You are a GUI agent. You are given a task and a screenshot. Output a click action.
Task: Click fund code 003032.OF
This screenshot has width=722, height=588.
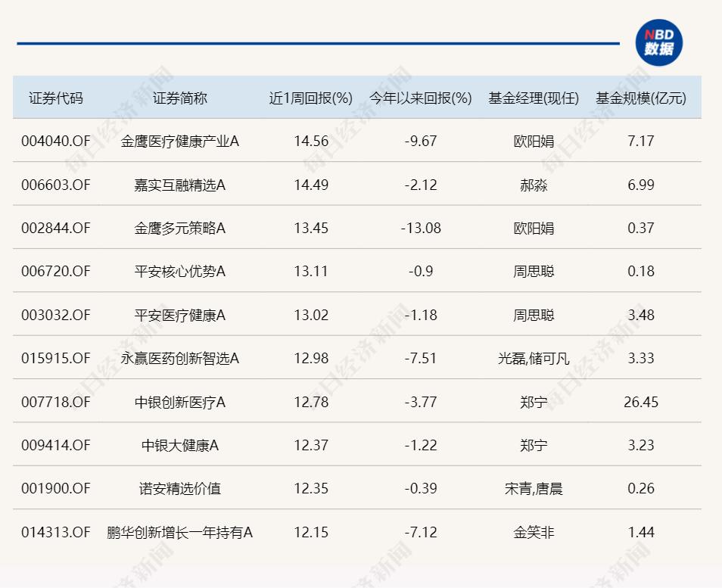[x=56, y=315]
